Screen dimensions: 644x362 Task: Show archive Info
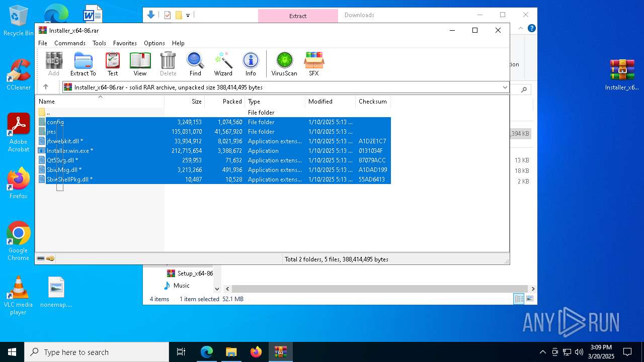251,64
